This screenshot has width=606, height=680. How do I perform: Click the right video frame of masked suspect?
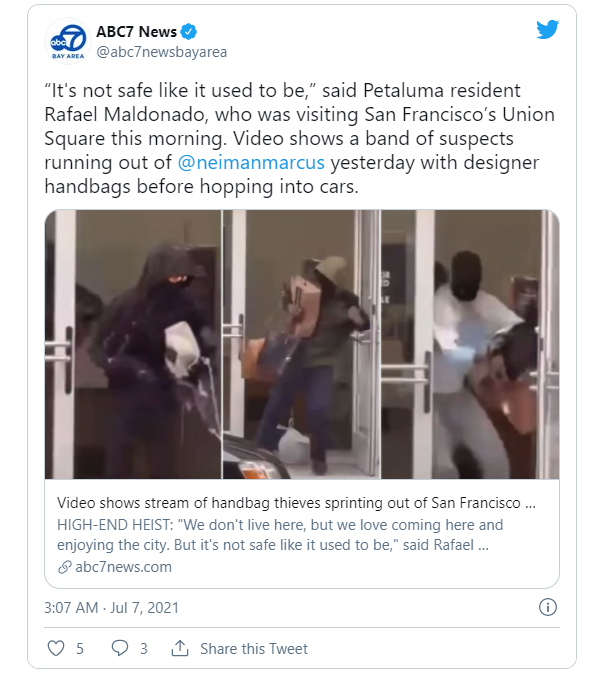tap(470, 344)
